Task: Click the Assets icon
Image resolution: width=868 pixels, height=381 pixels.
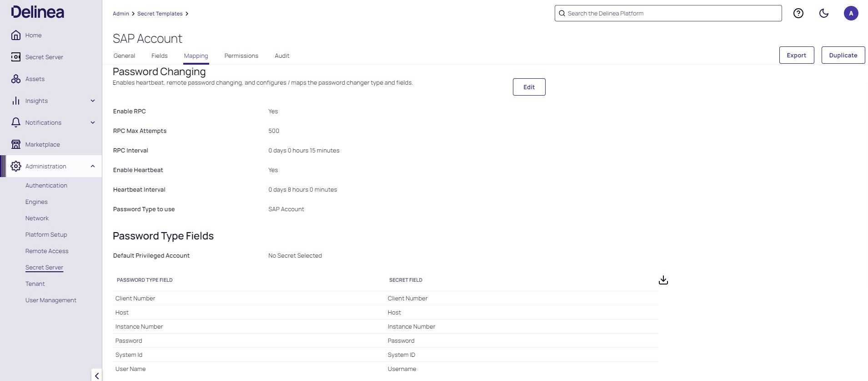Action: click(16, 79)
